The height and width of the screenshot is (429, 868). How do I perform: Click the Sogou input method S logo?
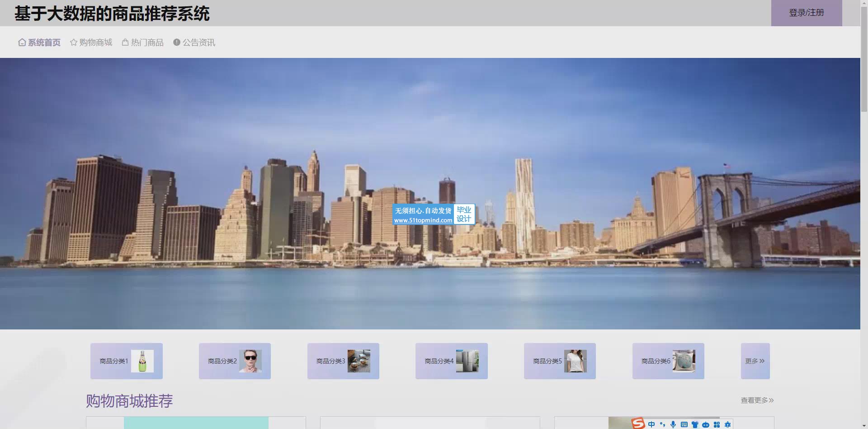[x=638, y=424]
